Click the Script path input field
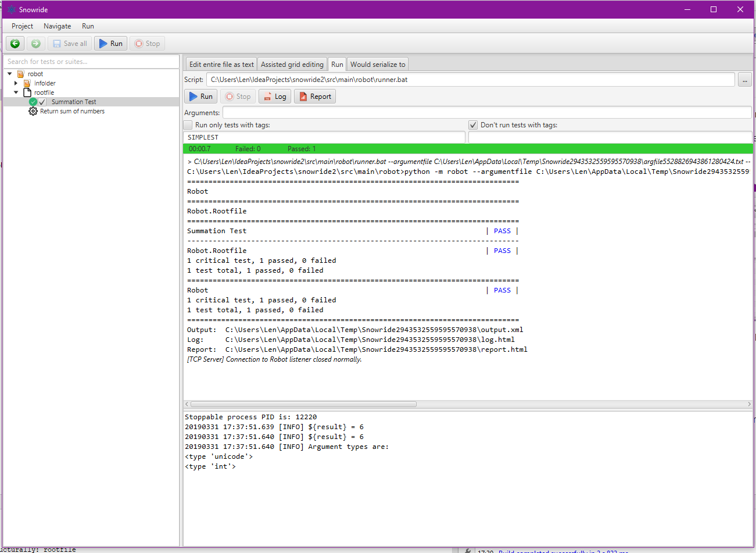 click(x=471, y=80)
